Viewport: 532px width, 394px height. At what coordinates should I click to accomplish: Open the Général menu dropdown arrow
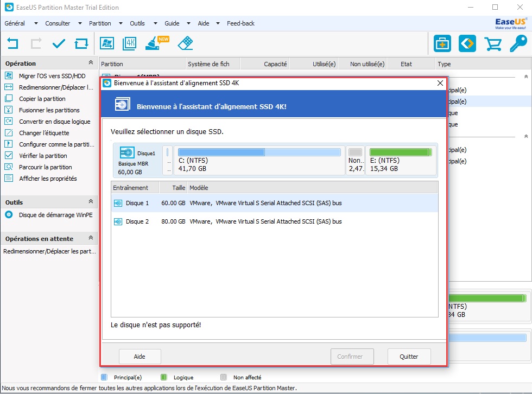pyautogui.click(x=36, y=23)
